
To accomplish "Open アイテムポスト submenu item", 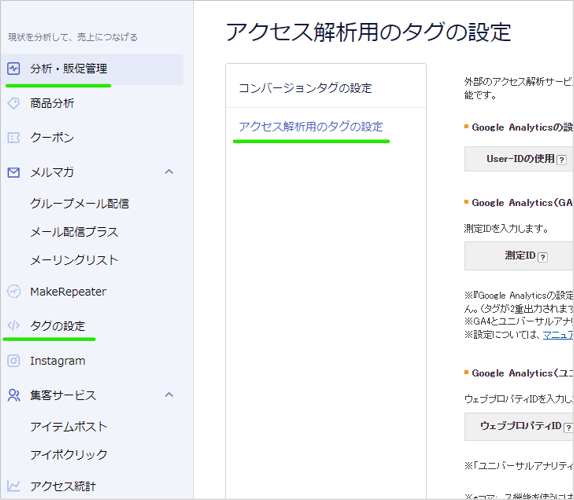I will (68, 426).
